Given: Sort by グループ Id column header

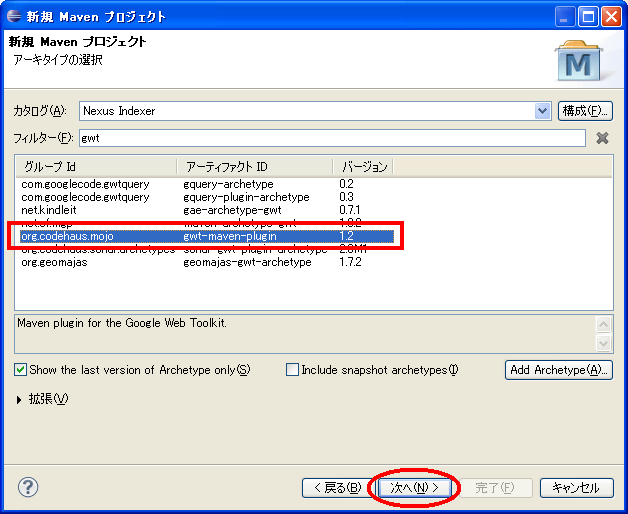Looking at the screenshot, I should (x=96, y=166).
